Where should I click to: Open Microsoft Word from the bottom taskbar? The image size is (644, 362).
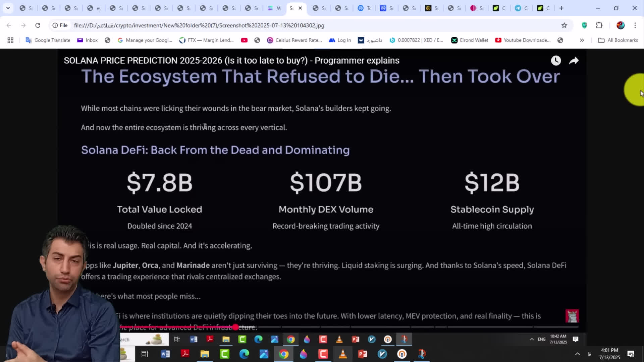(x=165, y=354)
